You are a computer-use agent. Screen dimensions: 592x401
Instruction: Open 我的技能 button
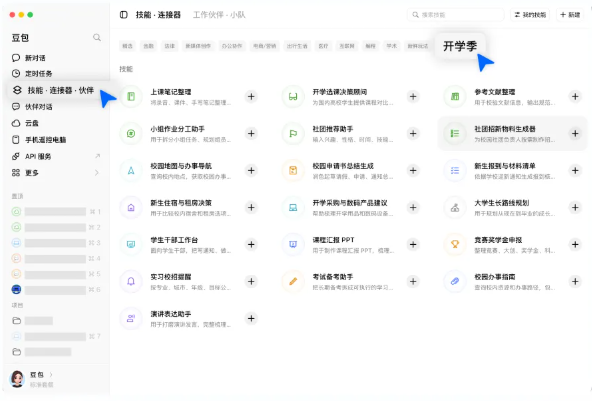pos(530,15)
